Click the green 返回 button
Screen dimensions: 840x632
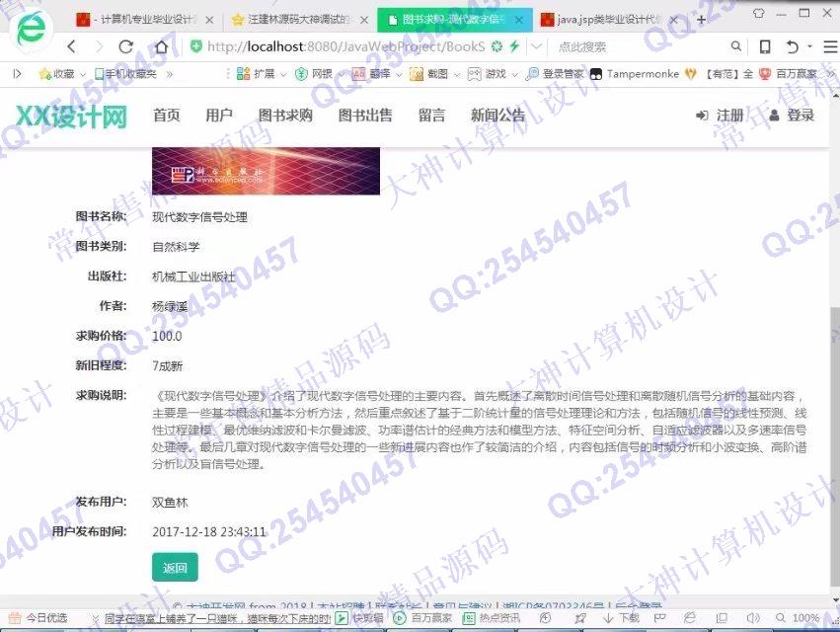pyautogui.click(x=175, y=567)
